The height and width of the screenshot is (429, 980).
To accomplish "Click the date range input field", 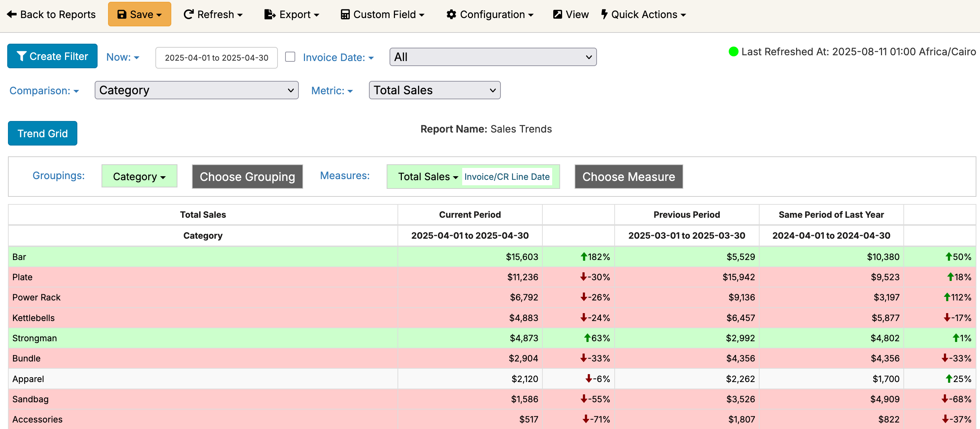I will 216,57.
